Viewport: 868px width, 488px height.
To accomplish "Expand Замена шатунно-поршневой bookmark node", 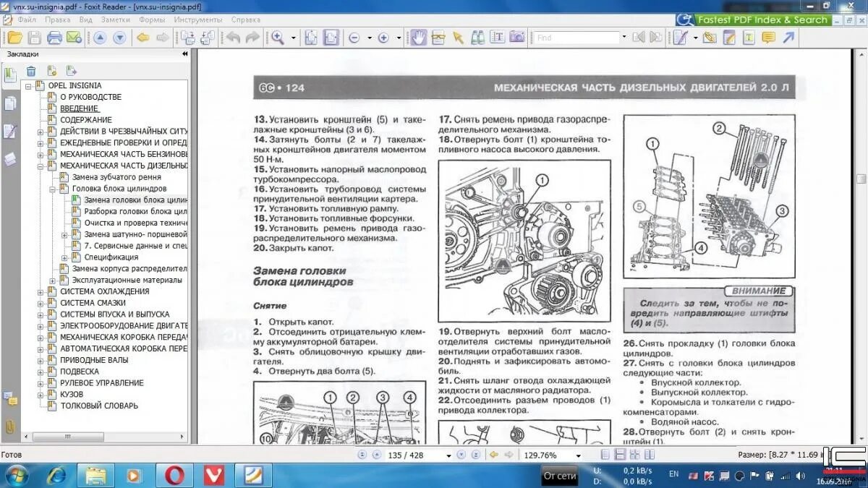I will pos(64,235).
